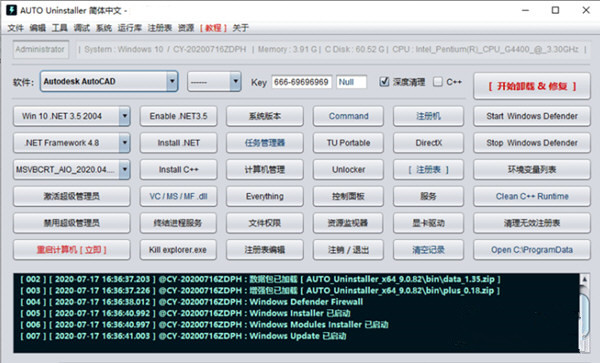Expand the MSVBCRT_AIO_2020.04 dropdown
Viewport: 600px width, 363px height.
click(124, 169)
